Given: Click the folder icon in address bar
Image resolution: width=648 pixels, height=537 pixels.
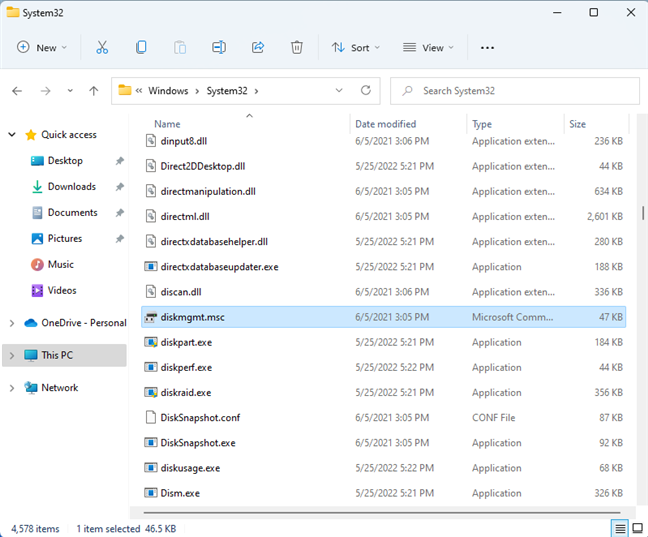Looking at the screenshot, I should (x=124, y=90).
